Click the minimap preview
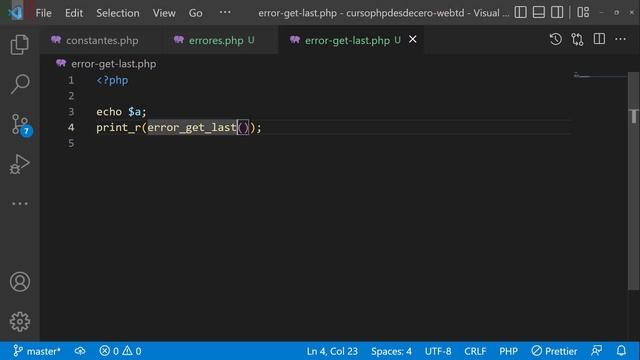 tap(599, 76)
